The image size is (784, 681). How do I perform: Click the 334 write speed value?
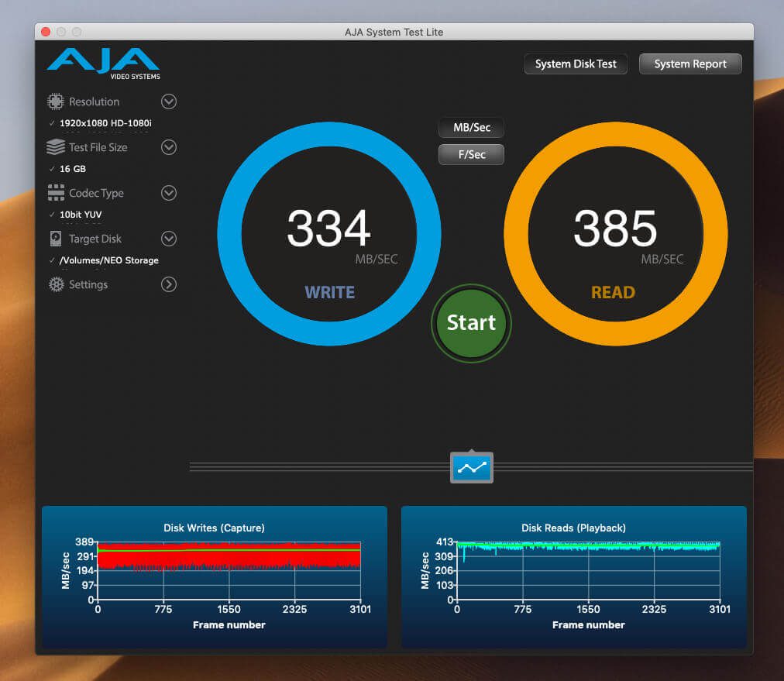tap(329, 228)
